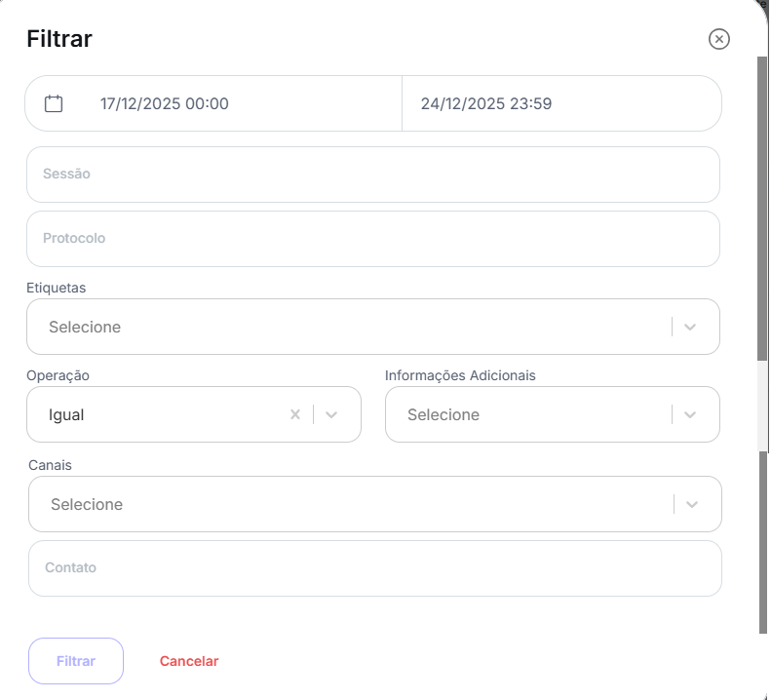Focus the Sessão input field
The width and height of the screenshot is (771, 700).
373,175
